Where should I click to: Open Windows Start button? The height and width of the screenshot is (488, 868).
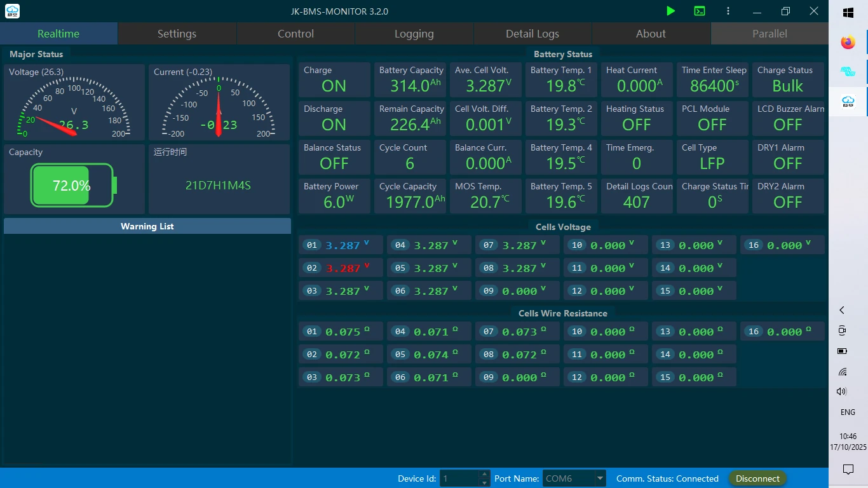tap(848, 13)
